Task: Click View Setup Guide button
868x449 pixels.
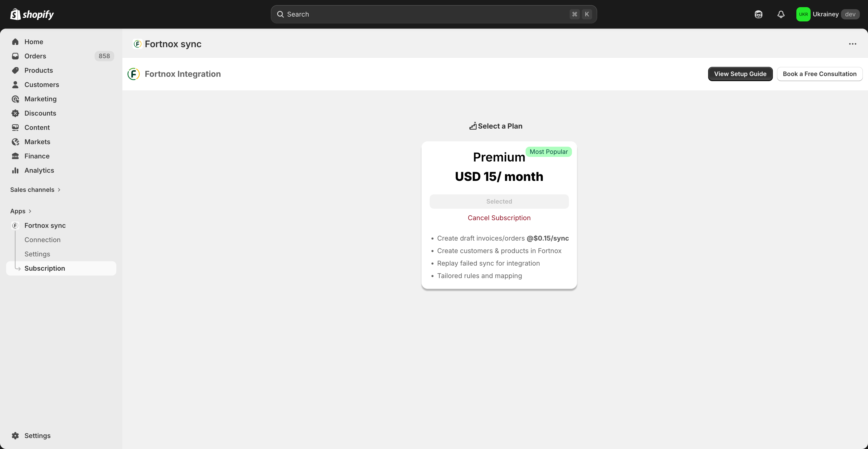Action: click(x=740, y=74)
